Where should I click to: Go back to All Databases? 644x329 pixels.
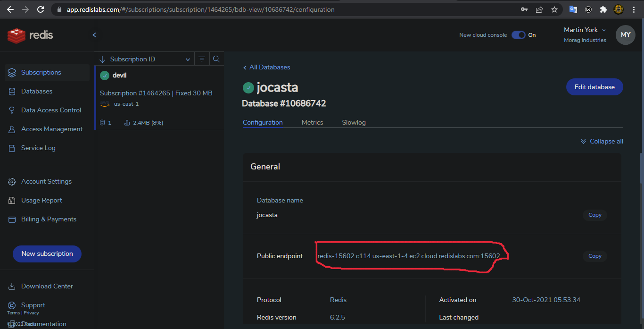coord(266,67)
